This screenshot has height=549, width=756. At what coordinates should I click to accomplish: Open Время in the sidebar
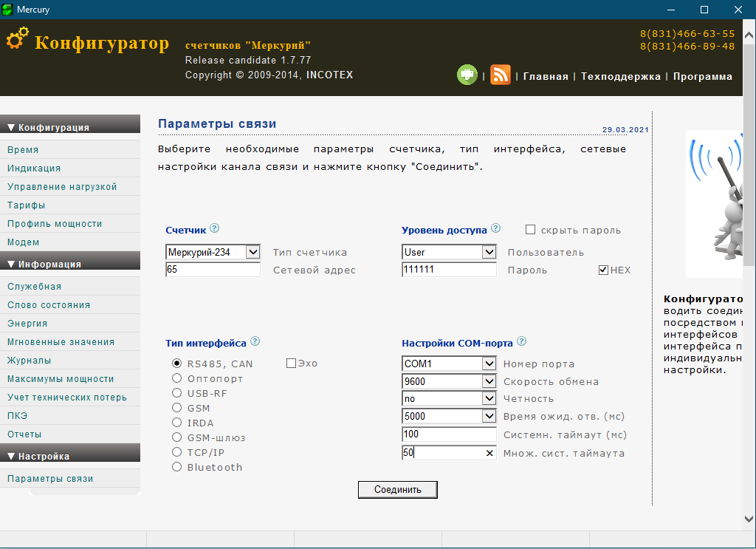pos(70,149)
